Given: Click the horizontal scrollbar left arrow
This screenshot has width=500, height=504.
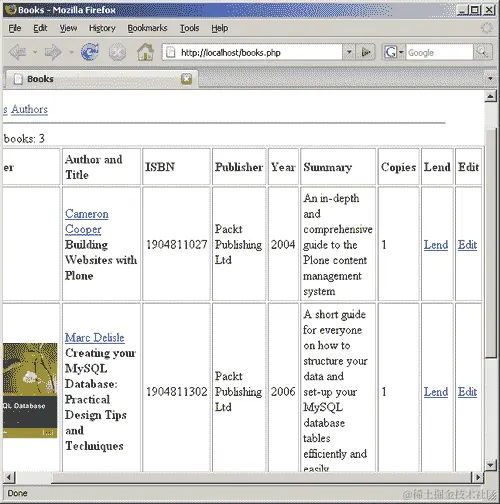Looking at the screenshot, I should (x=9, y=477).
